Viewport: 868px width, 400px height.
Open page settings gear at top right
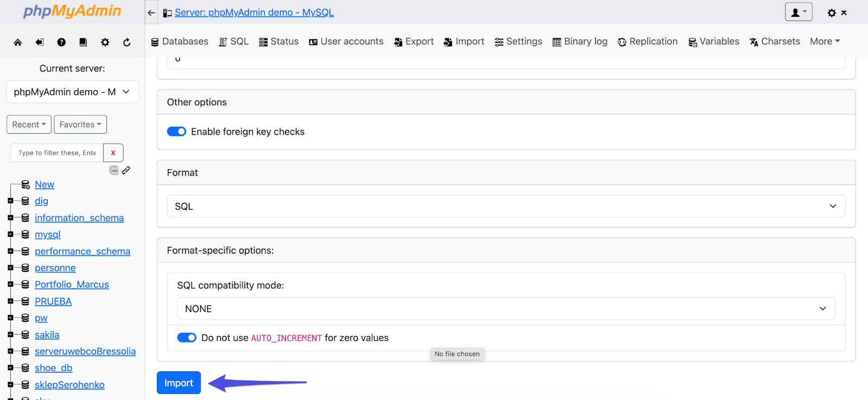832,13
